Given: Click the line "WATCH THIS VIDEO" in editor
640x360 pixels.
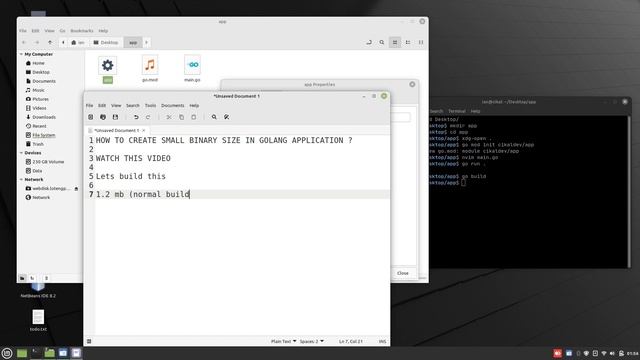Looking at the screenshot, I should (133, 158).
